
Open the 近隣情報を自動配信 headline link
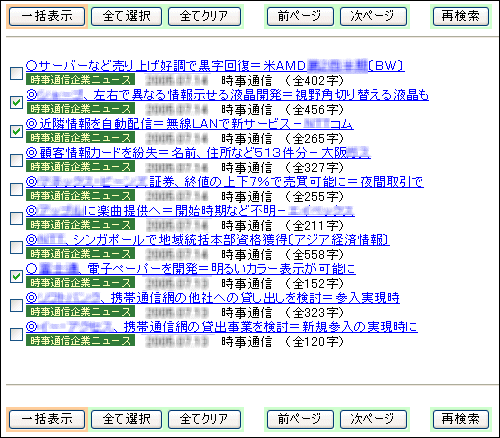click(190, 124)
